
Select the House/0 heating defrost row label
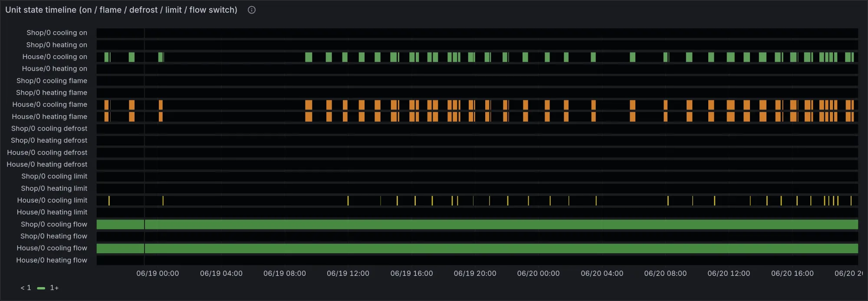click(47, 164)
